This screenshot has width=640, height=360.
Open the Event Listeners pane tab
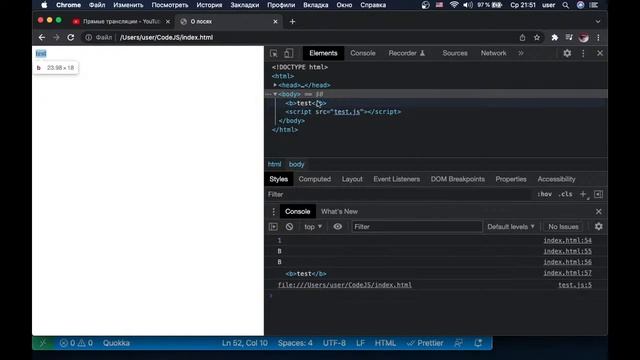(396, 179)
